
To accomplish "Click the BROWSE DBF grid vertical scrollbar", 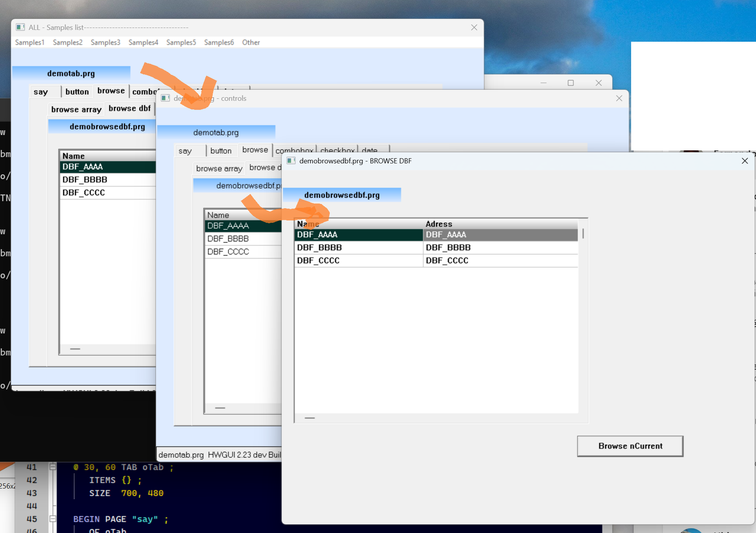I will tap(583, 234).
